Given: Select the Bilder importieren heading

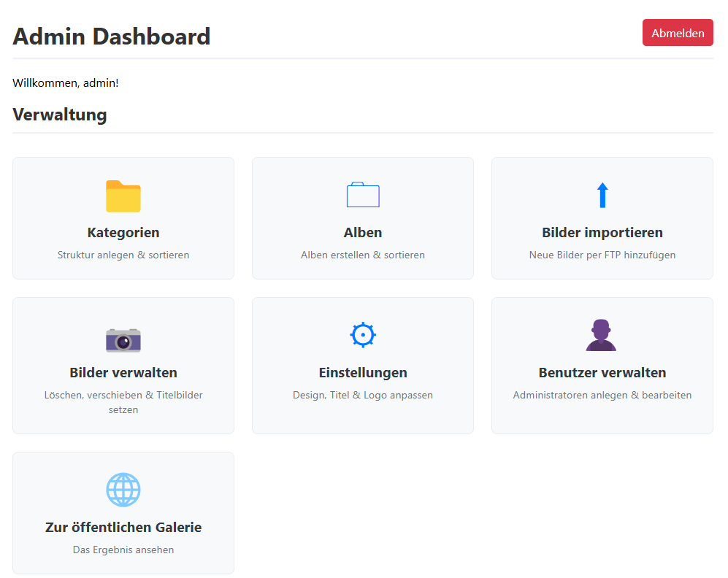Looking at the screenshot, I should [x=602, y=233].
